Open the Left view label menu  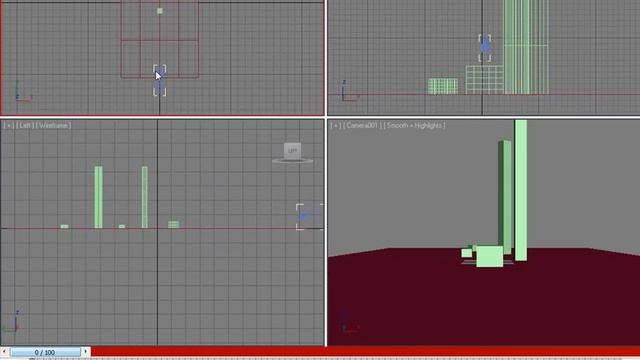25,125
